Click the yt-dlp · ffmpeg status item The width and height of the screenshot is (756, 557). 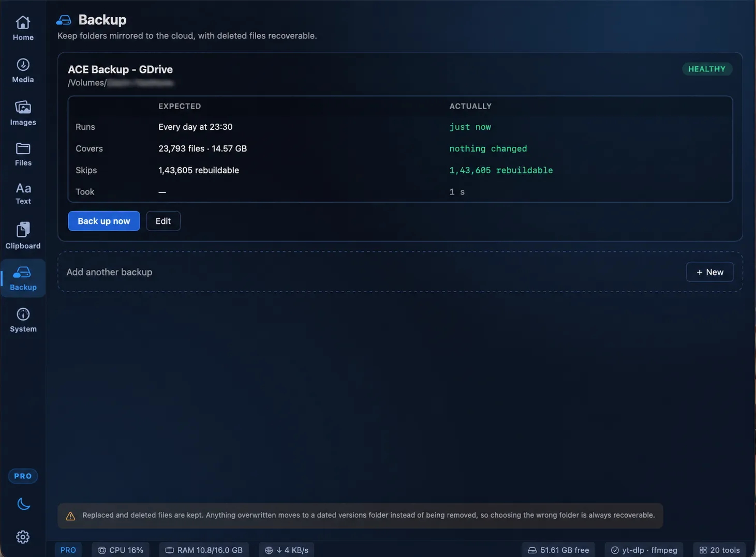[x=644, y=550]
